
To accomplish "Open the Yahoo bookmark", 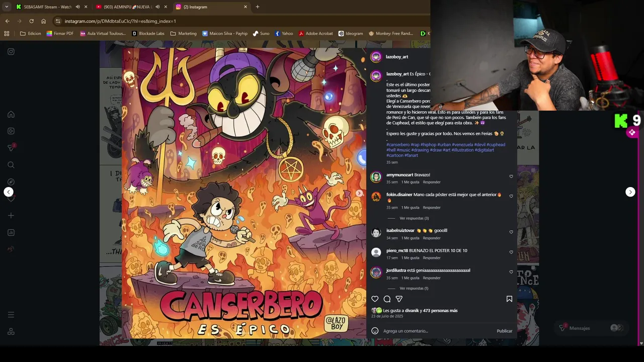I will tap(284, 34).
